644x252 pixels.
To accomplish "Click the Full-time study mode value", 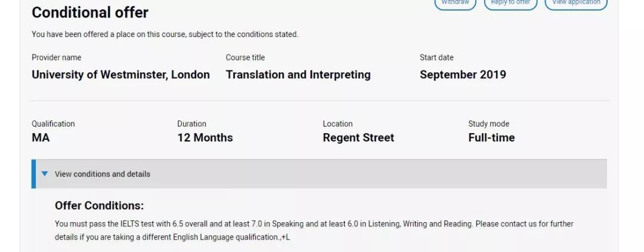I will [x=491, y=138].
